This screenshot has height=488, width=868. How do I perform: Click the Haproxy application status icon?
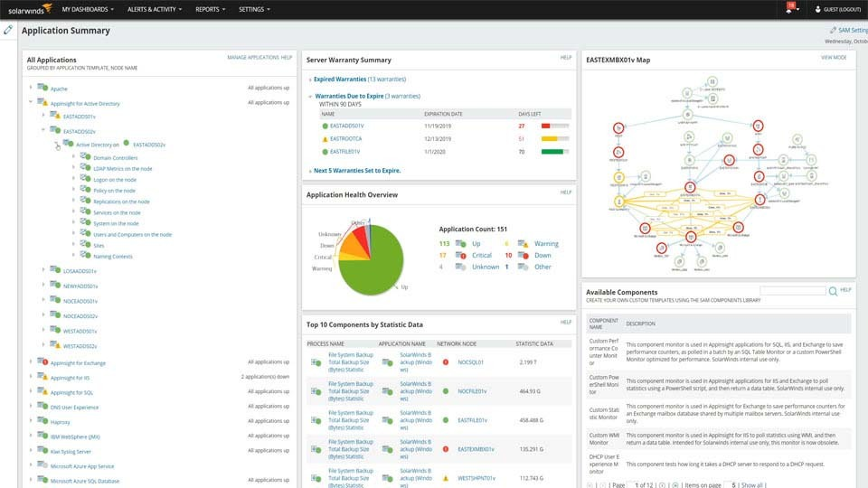pos(42,420)
